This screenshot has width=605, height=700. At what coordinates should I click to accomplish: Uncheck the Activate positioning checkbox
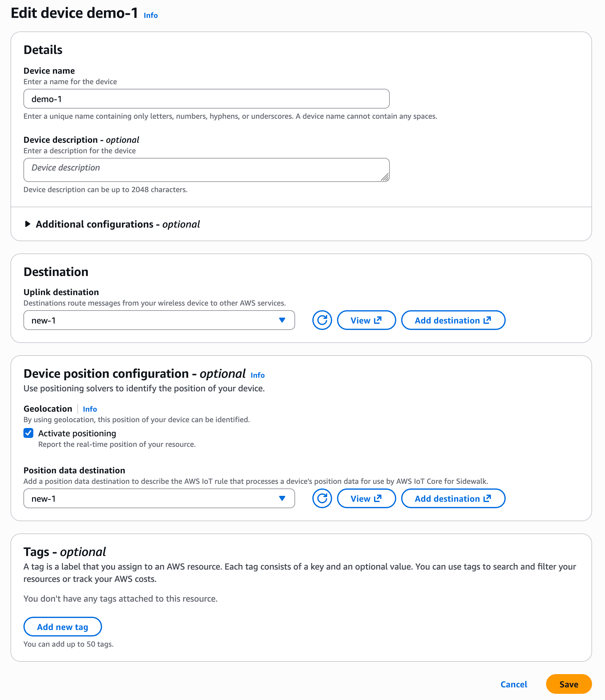pos(29,433)
